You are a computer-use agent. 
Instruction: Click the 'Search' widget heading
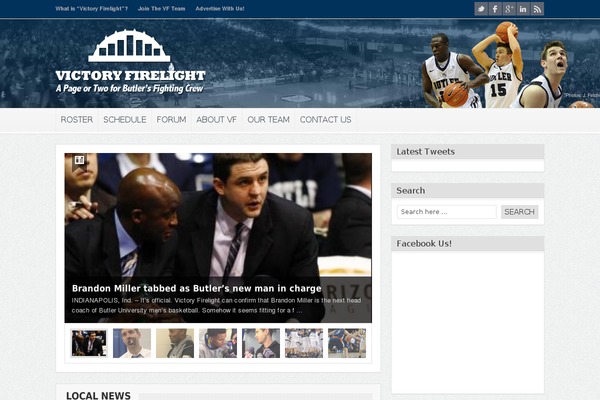click(411, 191)
